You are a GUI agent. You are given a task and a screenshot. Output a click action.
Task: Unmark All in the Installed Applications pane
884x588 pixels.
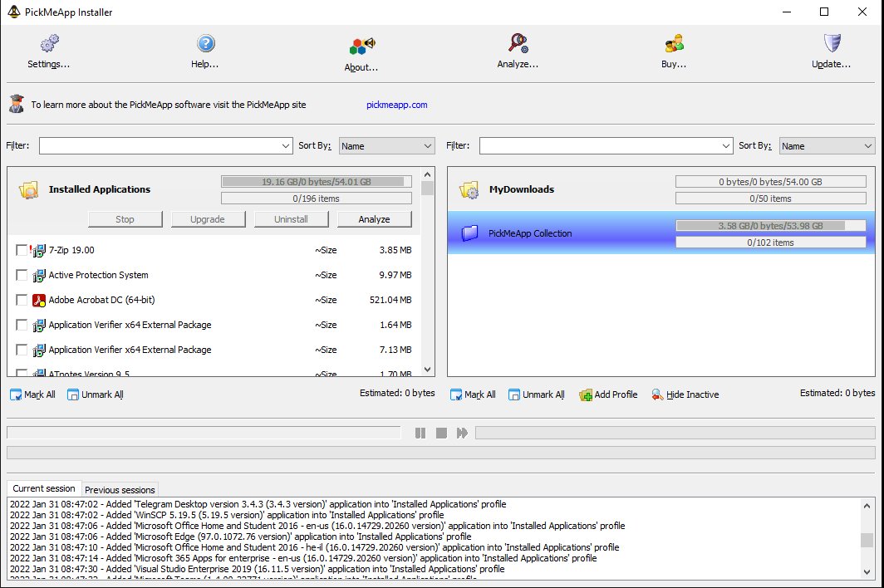[x=96, y=394]
